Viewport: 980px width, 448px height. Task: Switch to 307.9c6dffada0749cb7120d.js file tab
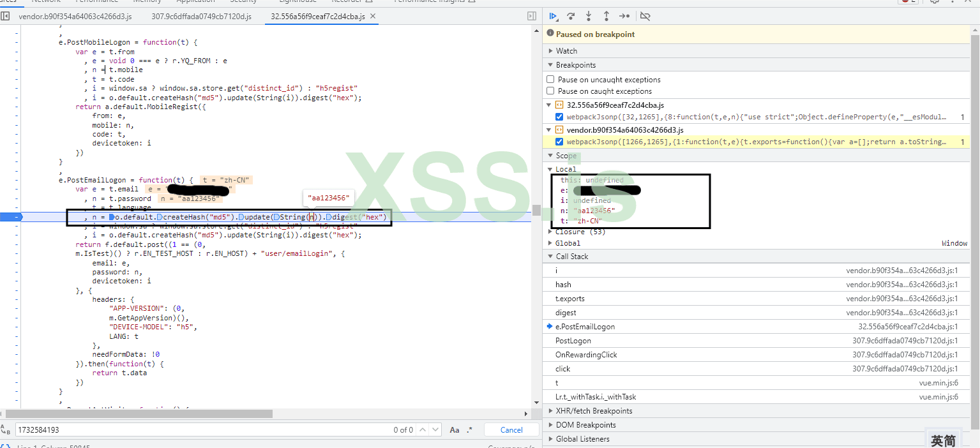coord(202,16)
